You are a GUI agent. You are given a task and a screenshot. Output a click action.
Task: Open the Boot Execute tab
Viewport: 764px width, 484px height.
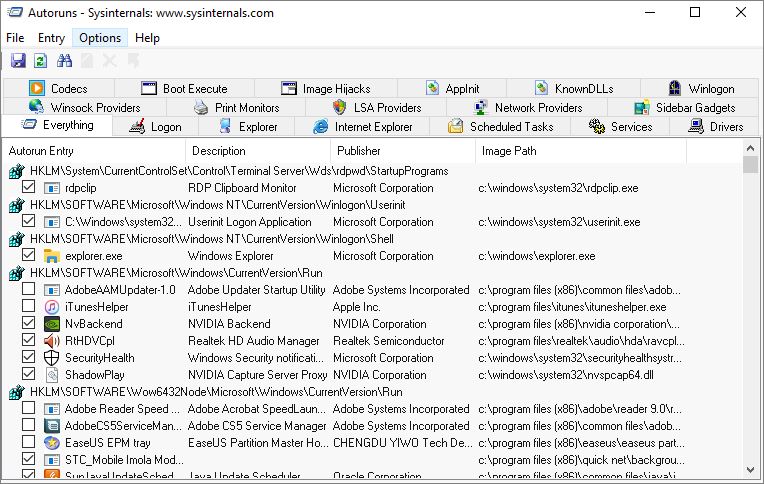184,89
